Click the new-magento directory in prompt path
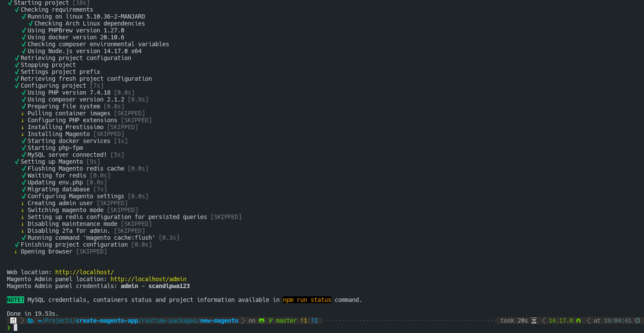The width and height of the screenshot is (644, 333). [x=219, y=320]
